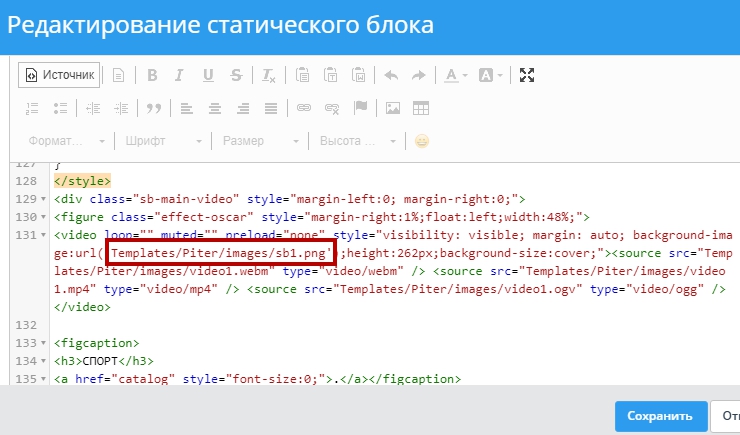The height and width of the screenshot is (435, 740).
Task: Click the highlighted sb1.png path in code
Action: pyautogui.click(x=219, y=253)
